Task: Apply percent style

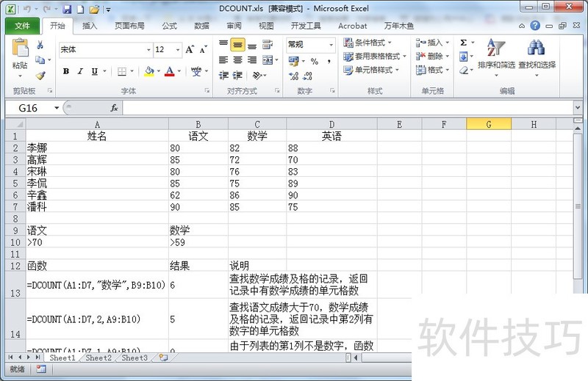Action: (315, 61)
